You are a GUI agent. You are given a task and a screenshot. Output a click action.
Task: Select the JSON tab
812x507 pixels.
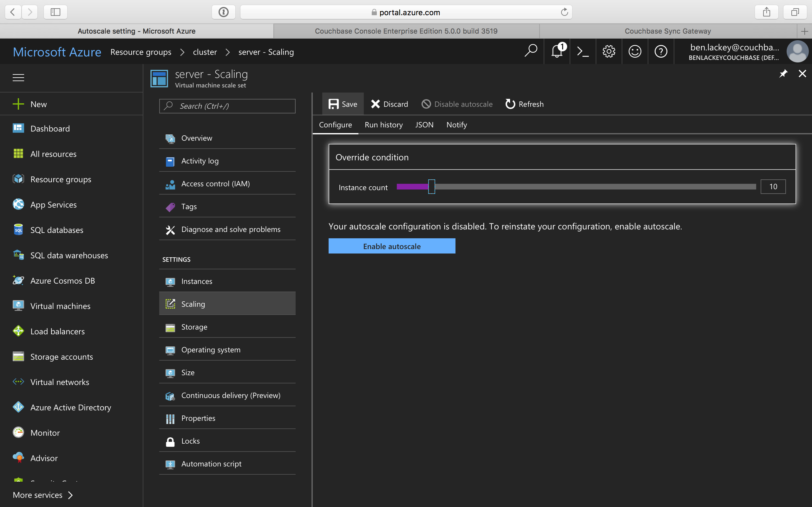pos(424,125)
